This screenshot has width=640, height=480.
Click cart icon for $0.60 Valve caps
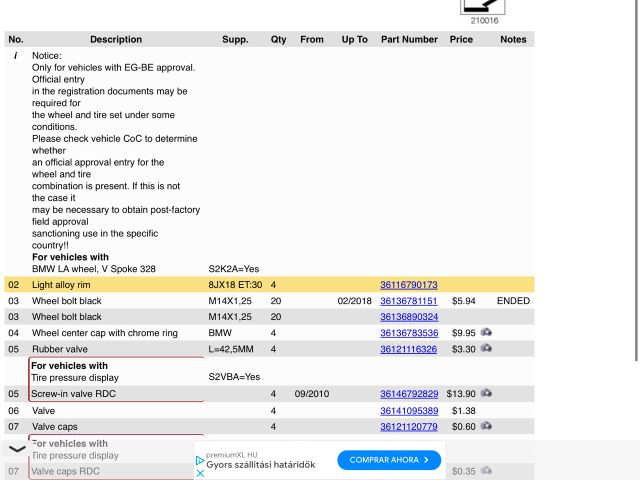pyautogui.click(x=486, y=427)
